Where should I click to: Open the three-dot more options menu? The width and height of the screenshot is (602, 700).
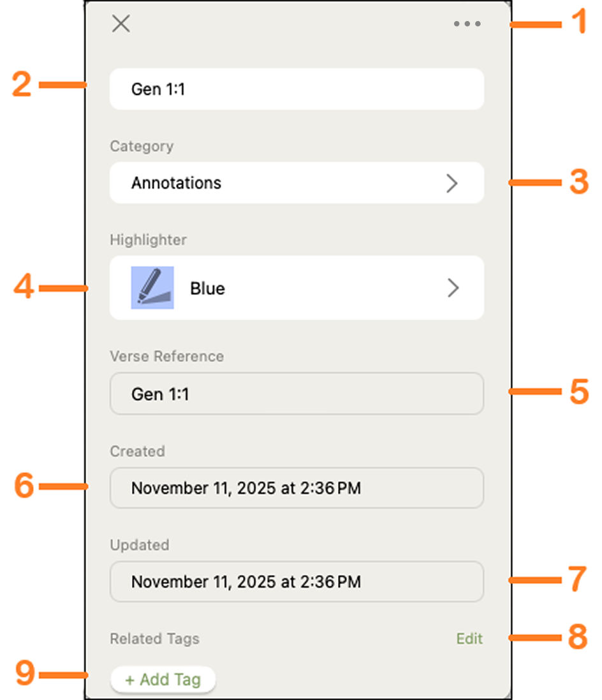point(467,24)
